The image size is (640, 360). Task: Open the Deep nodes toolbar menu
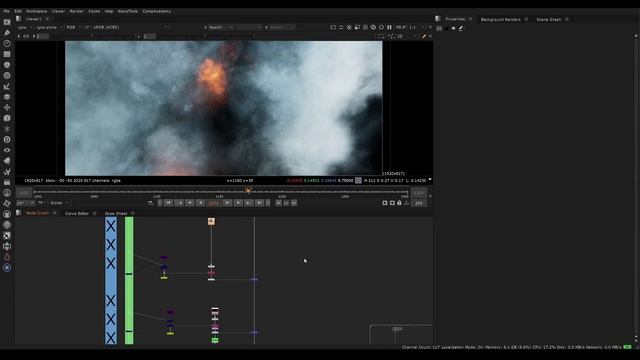pyautogui.click(x=7, y=140)
